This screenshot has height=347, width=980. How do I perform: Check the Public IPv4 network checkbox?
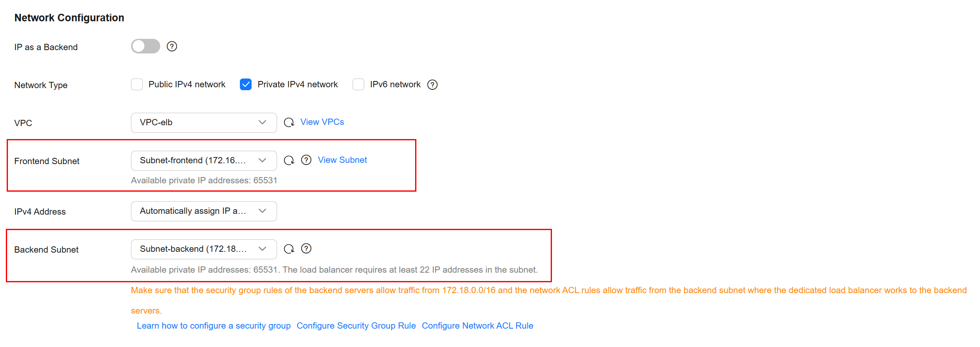click(137, 84)
